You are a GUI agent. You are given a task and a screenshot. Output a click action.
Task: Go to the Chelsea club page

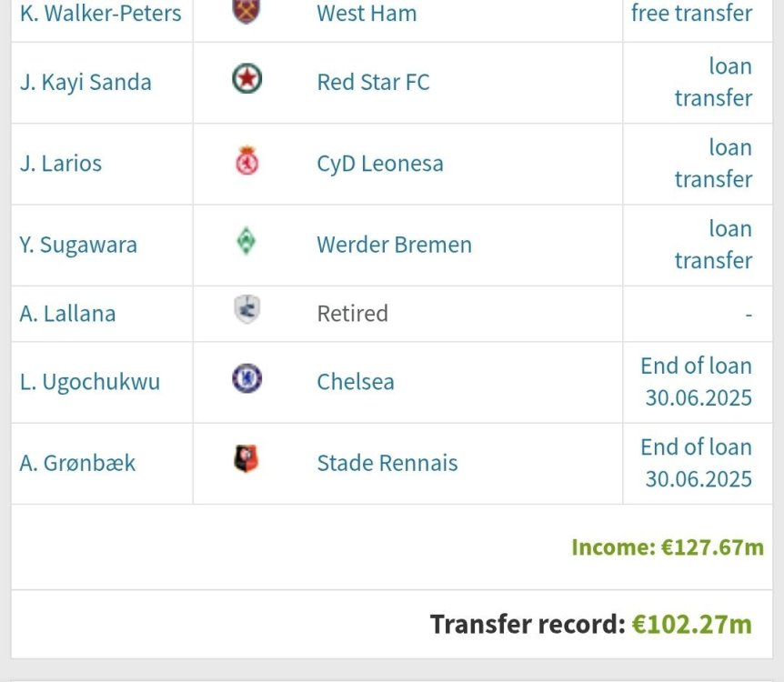pos(356,381)
